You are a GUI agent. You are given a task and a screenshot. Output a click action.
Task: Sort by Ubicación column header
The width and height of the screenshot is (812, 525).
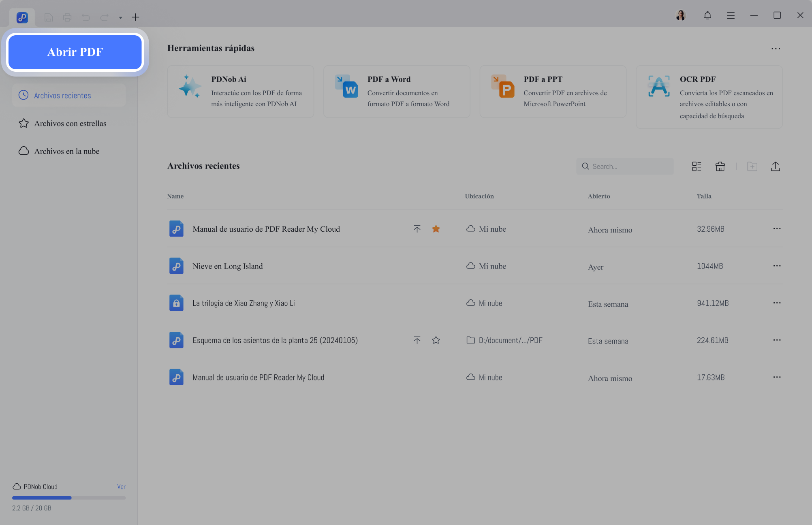[x=479, y=196]
